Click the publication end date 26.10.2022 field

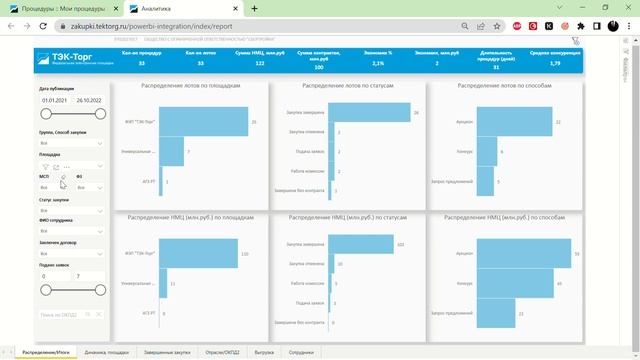click(89, 100)
